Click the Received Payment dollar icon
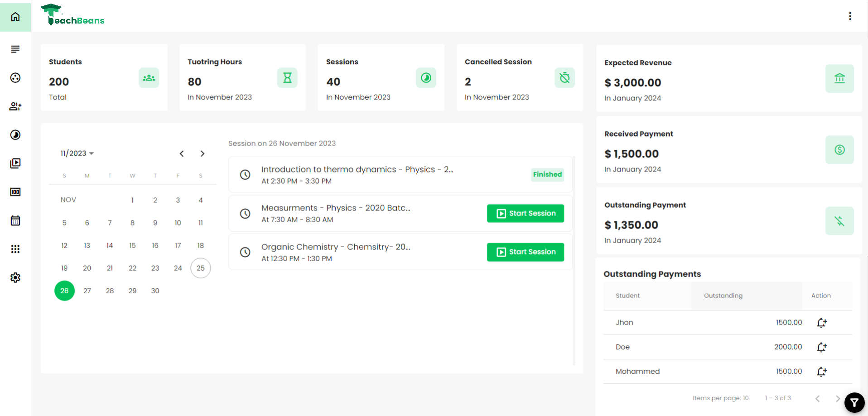 click(x=839, y=150)
